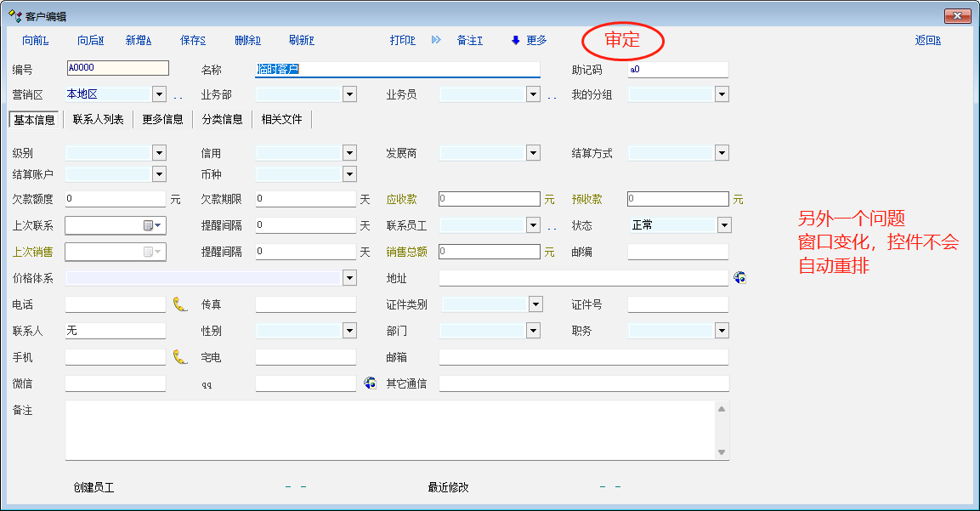980x511 pixels.
Task: Click the 返回 button
Action: tap(927, 41)
